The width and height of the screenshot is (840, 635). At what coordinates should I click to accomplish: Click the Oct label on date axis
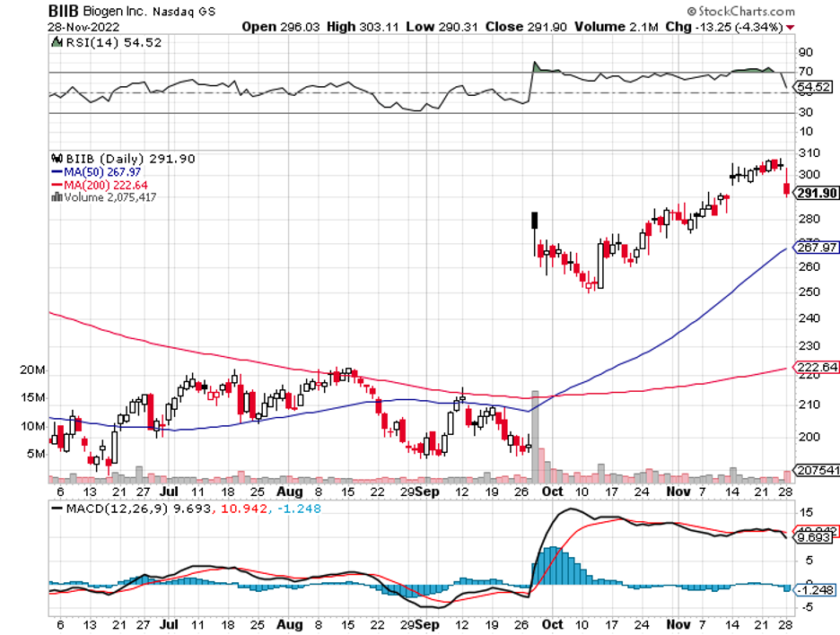click(x=553, y=492)
